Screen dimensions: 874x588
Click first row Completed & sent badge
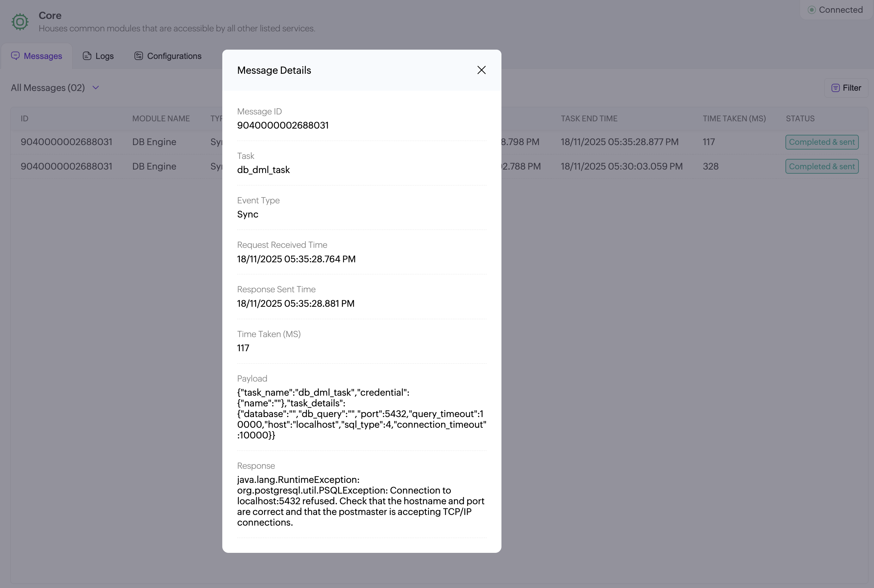(x=822, y=142)
